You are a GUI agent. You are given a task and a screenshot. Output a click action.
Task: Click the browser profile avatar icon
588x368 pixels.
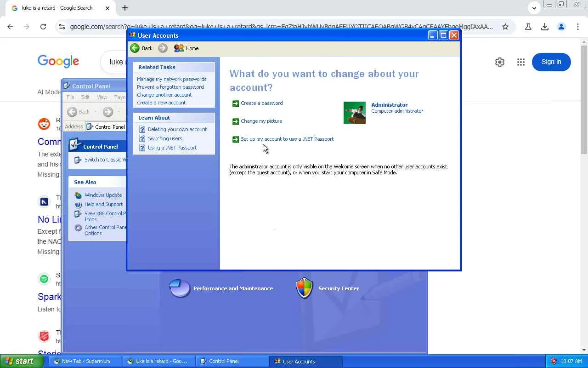click(561, 27)
